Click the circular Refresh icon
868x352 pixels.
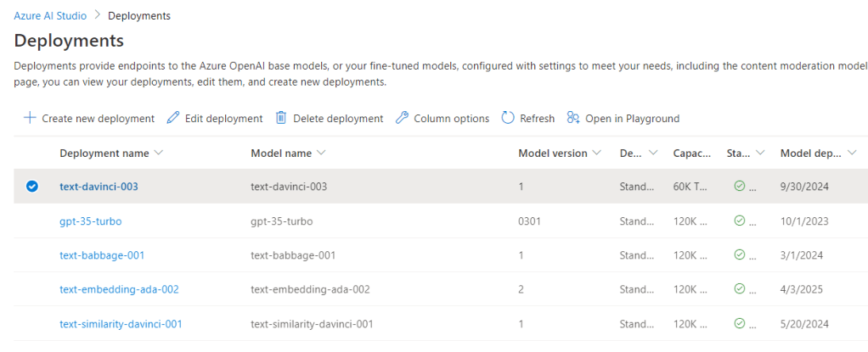pos(508,119)
